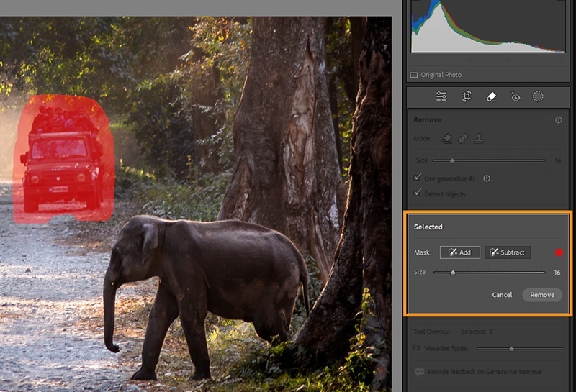Open Provide feedback on Generative Remove link

(x=485, y=372)
